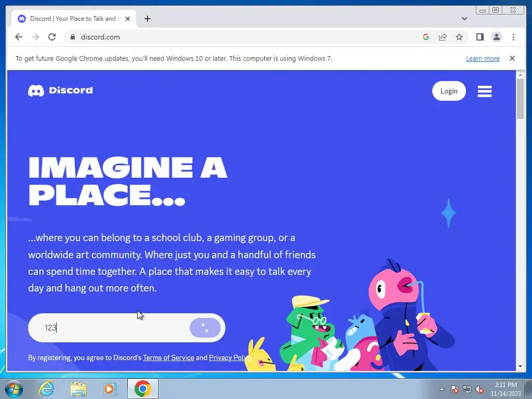Click the muted volume tray icon

click(x=480, y=389)
